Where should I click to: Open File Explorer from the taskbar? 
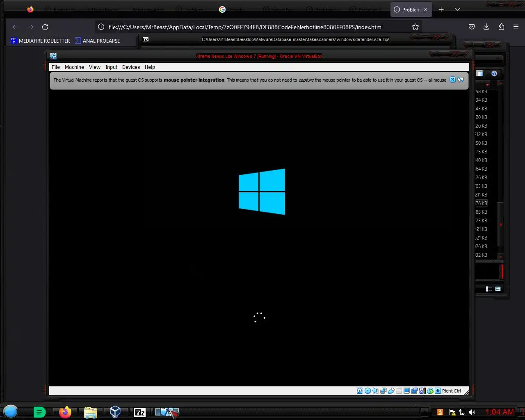pyautogui.click(x=90, y=412)
